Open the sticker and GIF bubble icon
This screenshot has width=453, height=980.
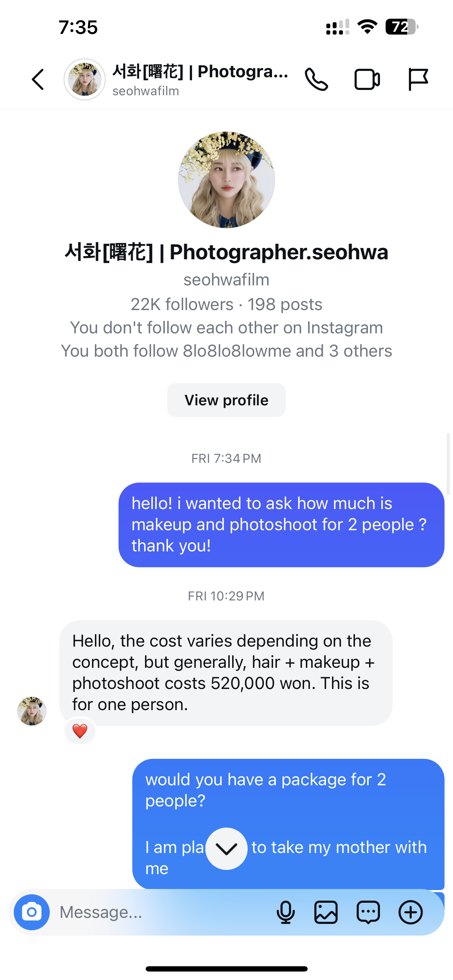click(x=368, y=912)
